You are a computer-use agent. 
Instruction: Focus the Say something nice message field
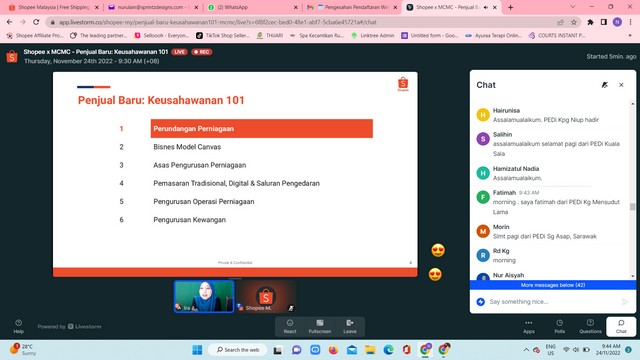point(553,302)
